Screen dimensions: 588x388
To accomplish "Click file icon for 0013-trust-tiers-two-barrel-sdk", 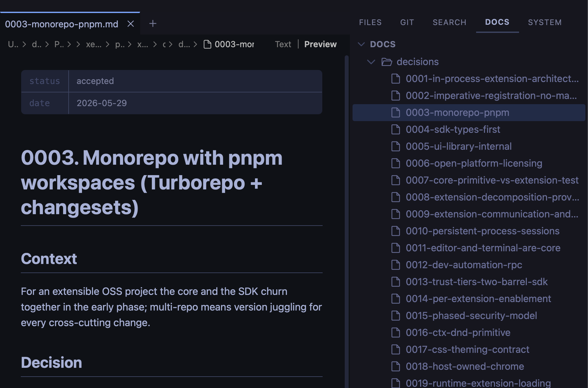I will click(x=395, y=282).
